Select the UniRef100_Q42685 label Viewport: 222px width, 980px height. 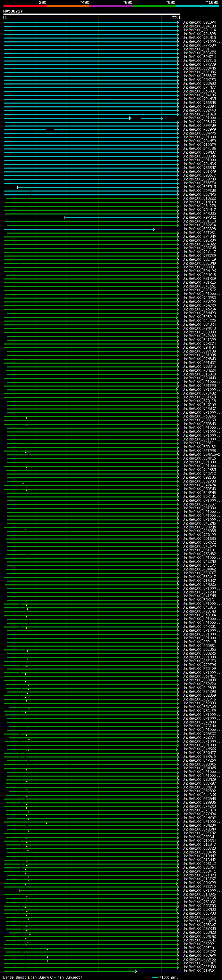tap(199, 470)
